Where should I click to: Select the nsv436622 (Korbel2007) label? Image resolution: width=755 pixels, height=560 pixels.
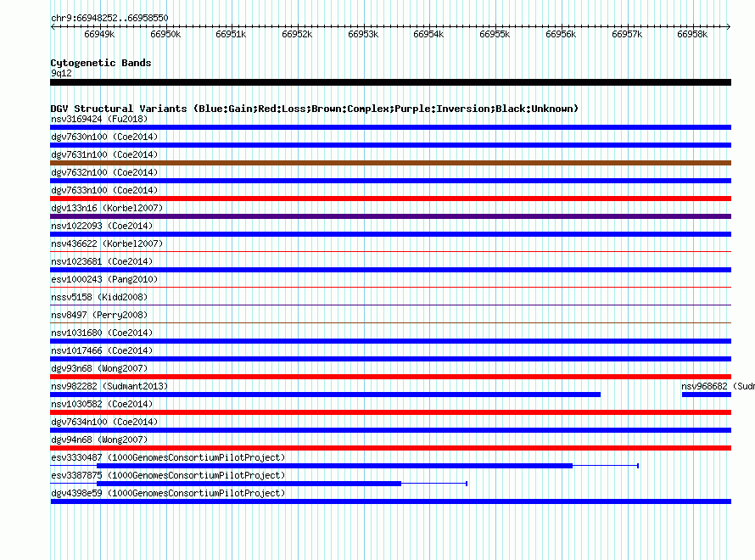click(x=107, y=244)
